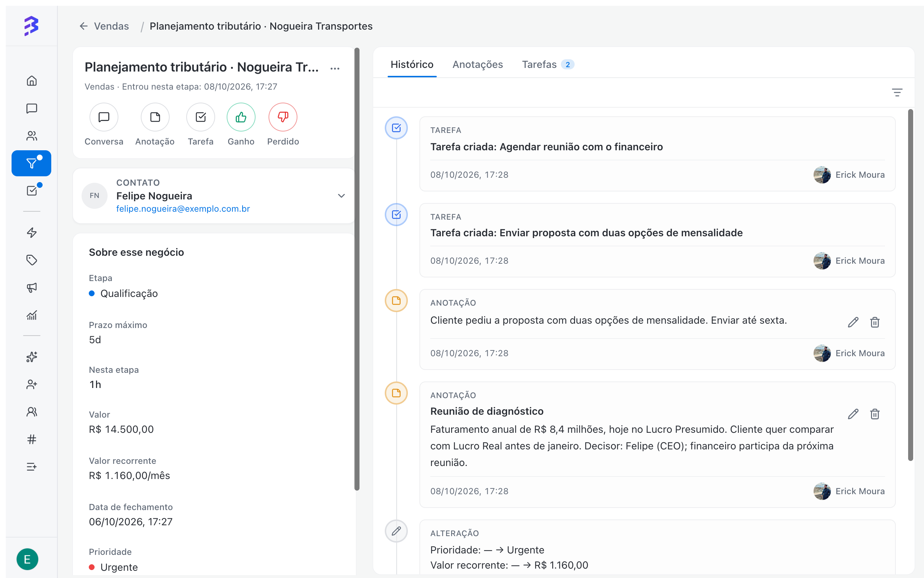The height and width of the screenshot is (578, 924).
Task: Open the list-plus custom fields icon
Action: click(32, 467)
